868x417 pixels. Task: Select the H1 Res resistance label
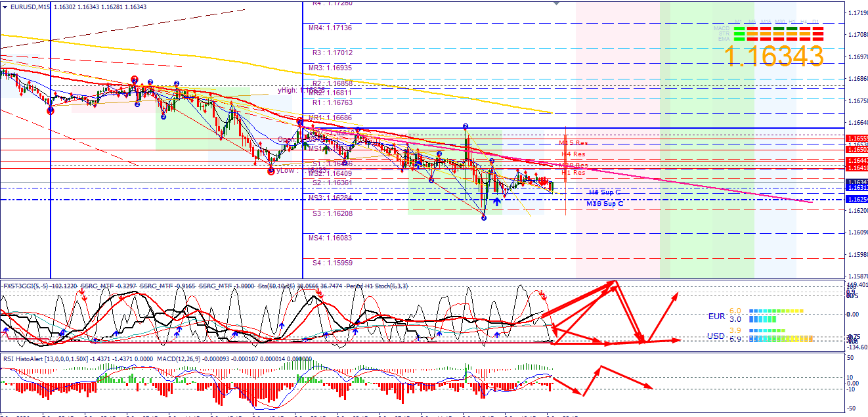(573, 173)
